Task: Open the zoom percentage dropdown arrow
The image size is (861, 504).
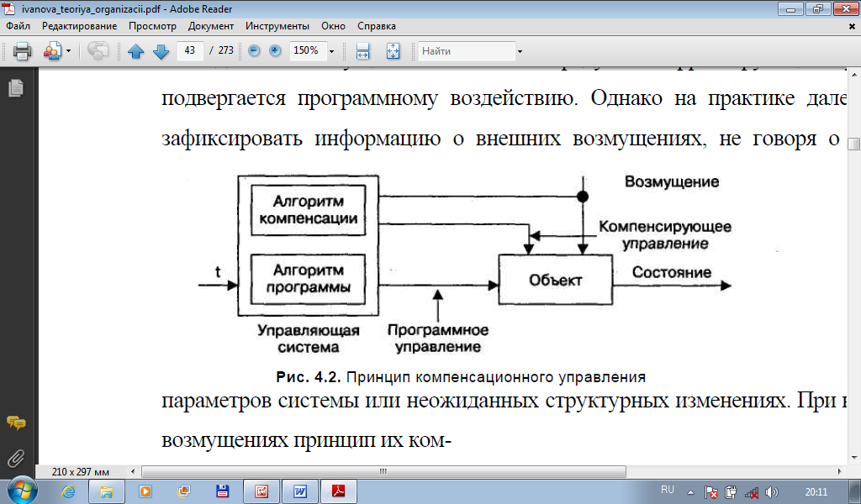Action: click(331, 51)
